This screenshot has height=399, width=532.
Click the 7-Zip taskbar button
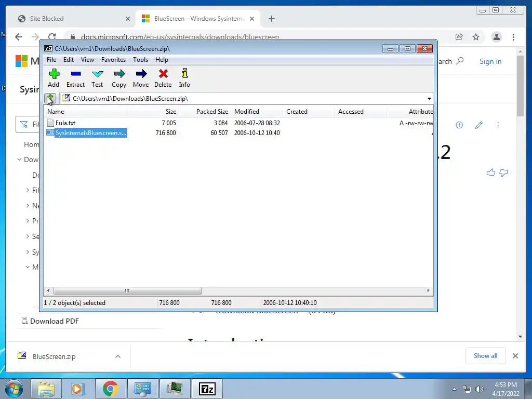[207, 389]
